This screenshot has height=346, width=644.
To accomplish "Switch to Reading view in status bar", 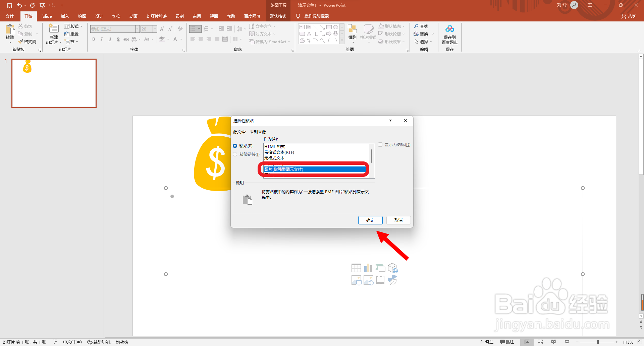I will [x=554, y=342].
